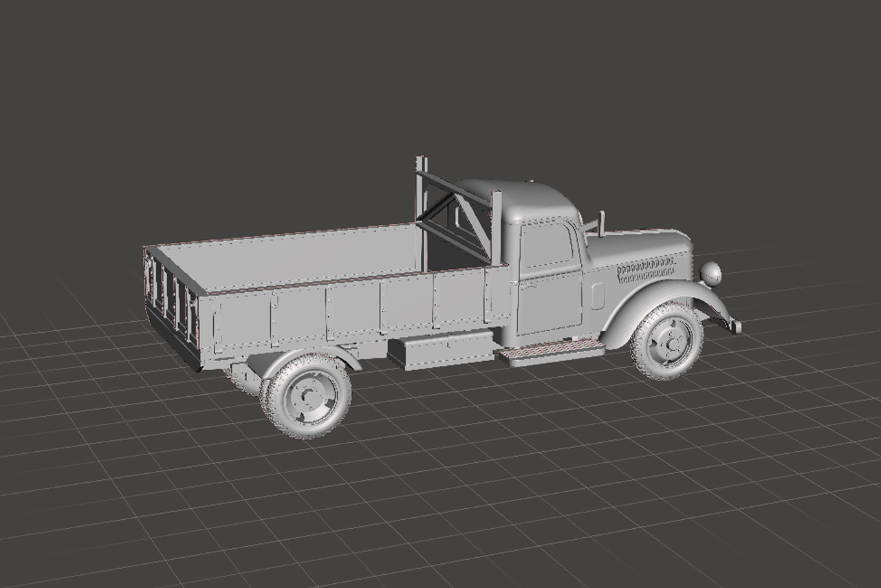Click the round headlight on the truck
The image size is (881, 588).
coord(710,274)
